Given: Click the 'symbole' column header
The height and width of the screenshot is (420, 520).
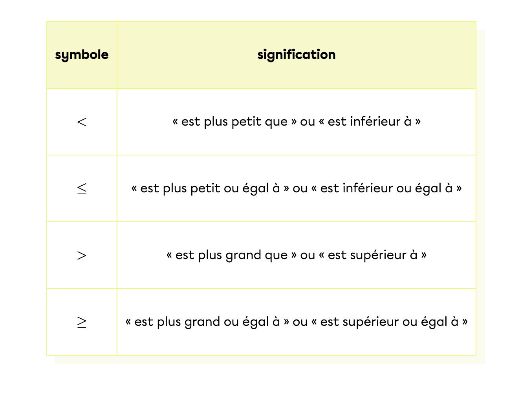Looking at the screenshot, I should [82, 55].
